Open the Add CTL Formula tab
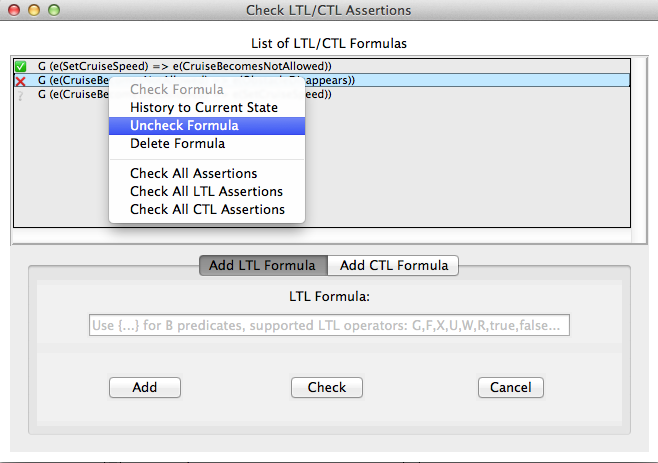Viewport: 658px width, 463px height. (393, 265)
